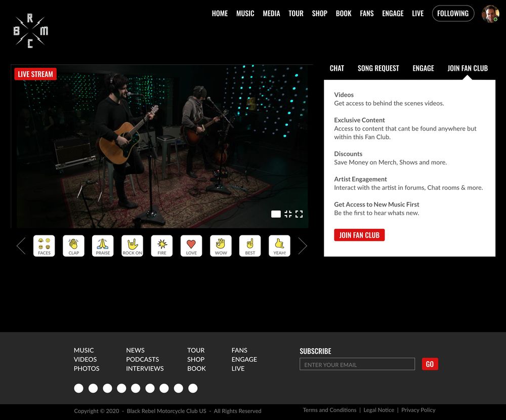Screen dimensions: 506x420
Task: Open the Photos footer link
Action: tap(87, 368)
